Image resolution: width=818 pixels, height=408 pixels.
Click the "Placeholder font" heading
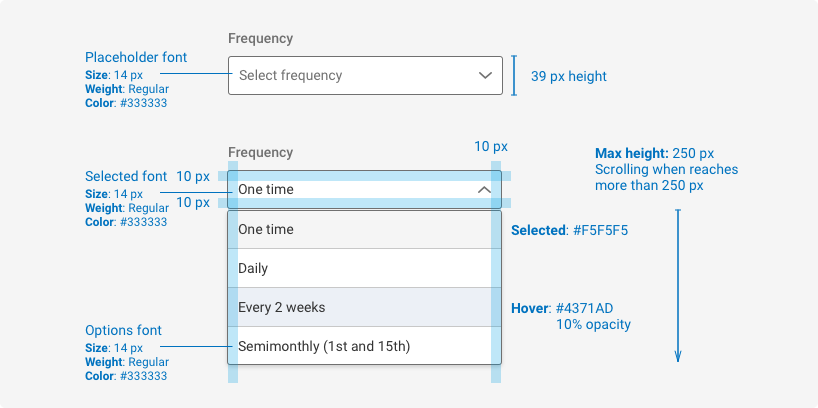point(136,58)
